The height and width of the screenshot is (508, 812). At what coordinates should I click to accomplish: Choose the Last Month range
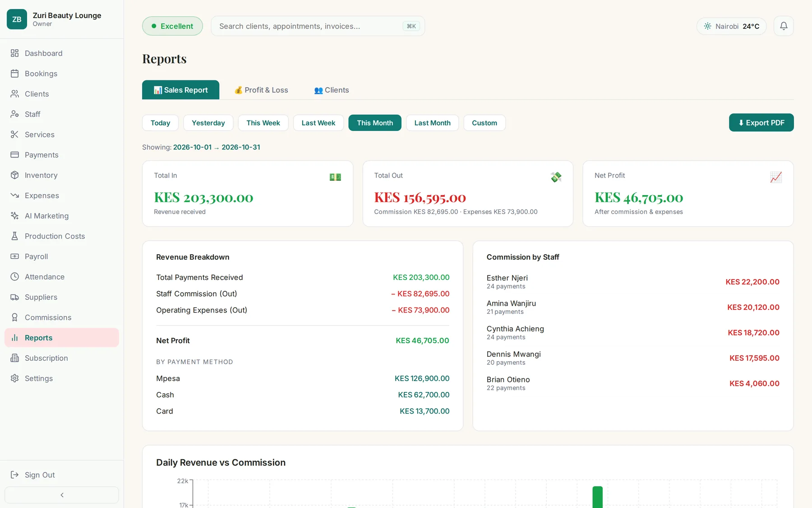tap(432, 123)
